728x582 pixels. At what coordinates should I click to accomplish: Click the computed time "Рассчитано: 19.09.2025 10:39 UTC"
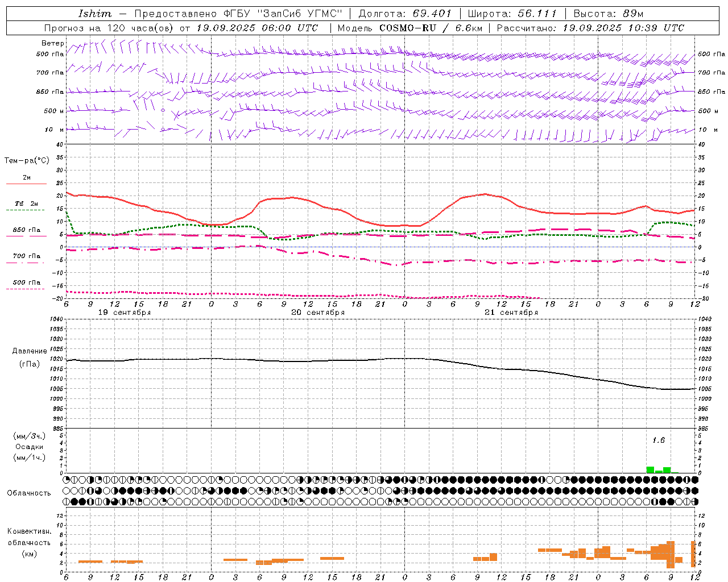pyautogui.click(x=591, y=28)
